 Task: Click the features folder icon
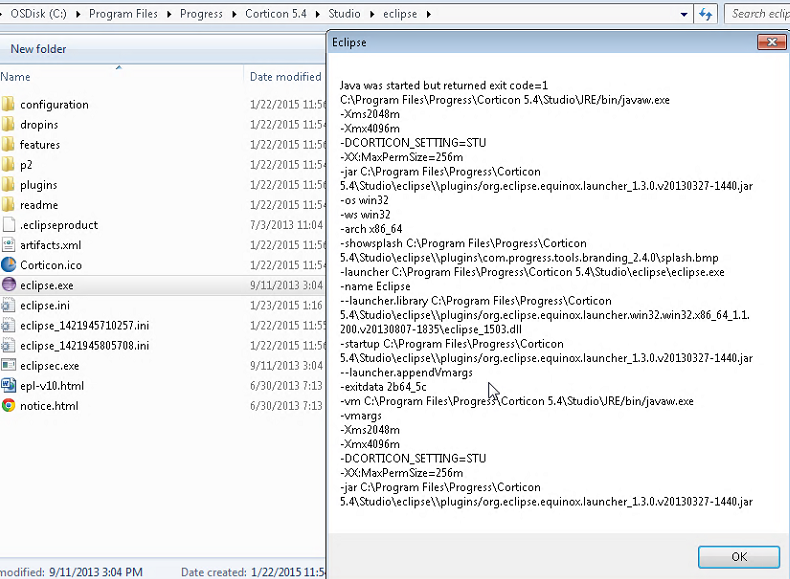[x=8, y=145]
